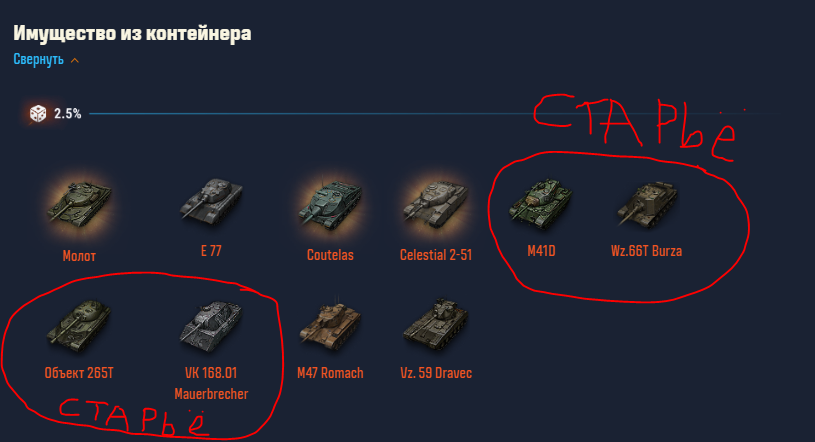Viewport: 815px width, 442px height.
Task: Open the Объект 265Т tank icon
Action: (79, 323)
